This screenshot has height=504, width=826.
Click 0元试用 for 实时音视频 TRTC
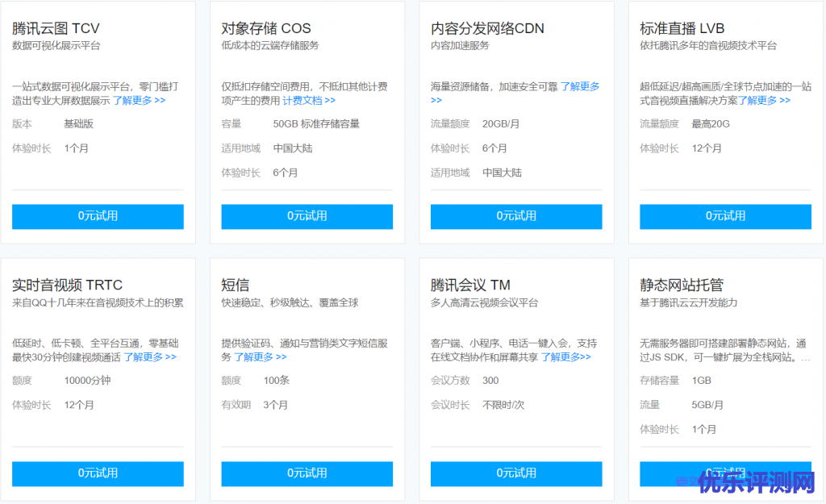(x=98, y=473)
